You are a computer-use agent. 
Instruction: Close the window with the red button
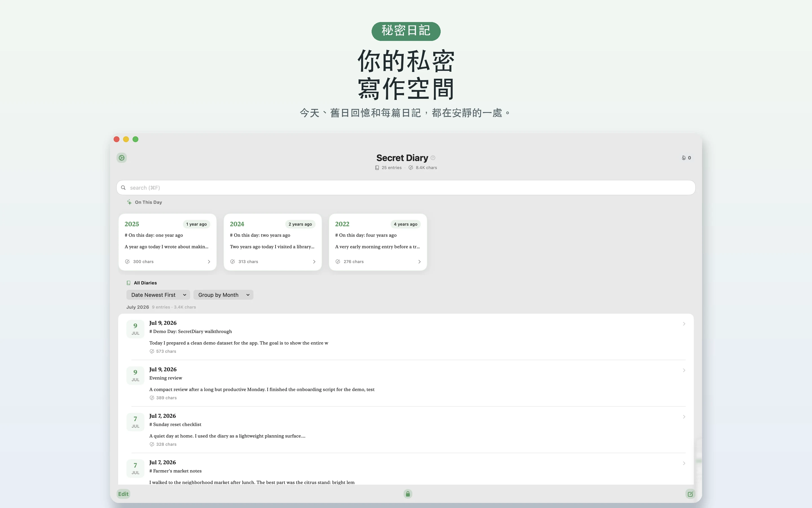(116, 139)
